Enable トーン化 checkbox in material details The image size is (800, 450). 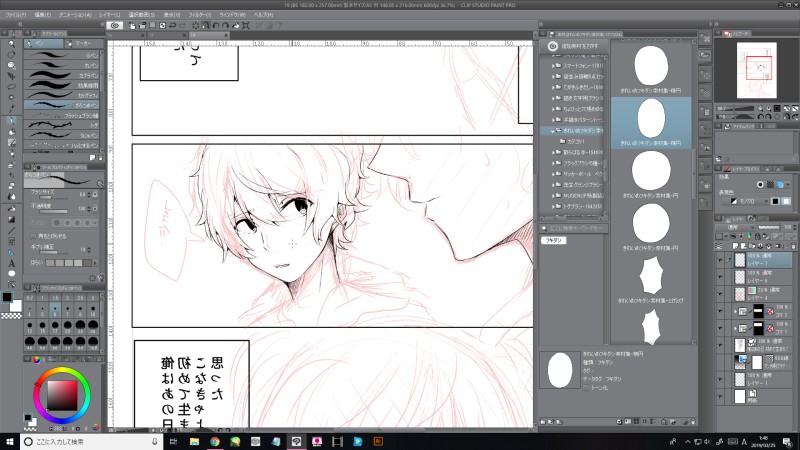click(x=586, y=388)
